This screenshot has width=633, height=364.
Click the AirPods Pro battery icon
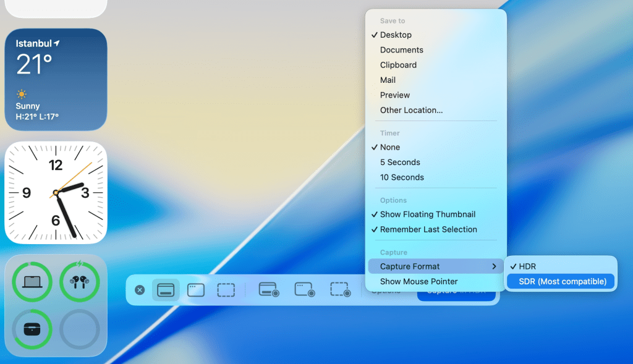coord(79,282)
